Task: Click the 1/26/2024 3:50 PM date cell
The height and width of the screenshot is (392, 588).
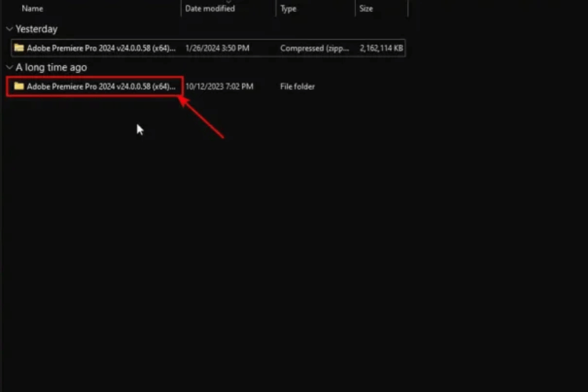Action: pyautogui.click(x=219, y=48)
